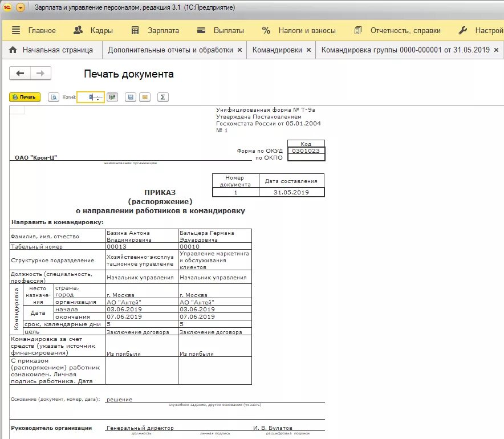Open the orange dropdown arrow in title bar

pyautogui.click(x=21, y=7)
